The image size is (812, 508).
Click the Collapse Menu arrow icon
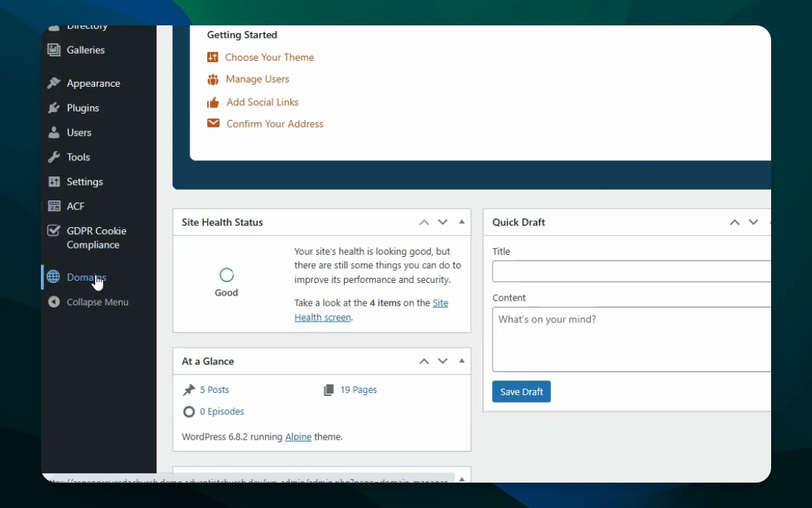point(54,302)
